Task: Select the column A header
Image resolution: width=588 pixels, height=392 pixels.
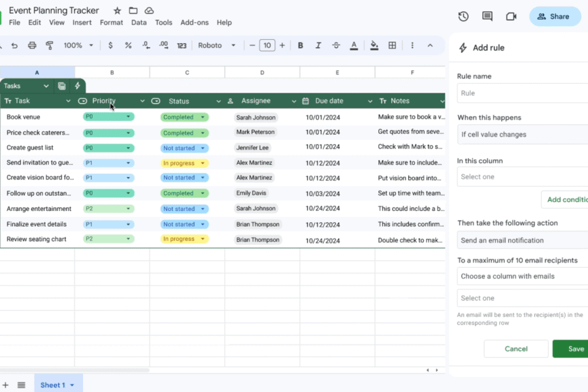Action: coord(37,73)
